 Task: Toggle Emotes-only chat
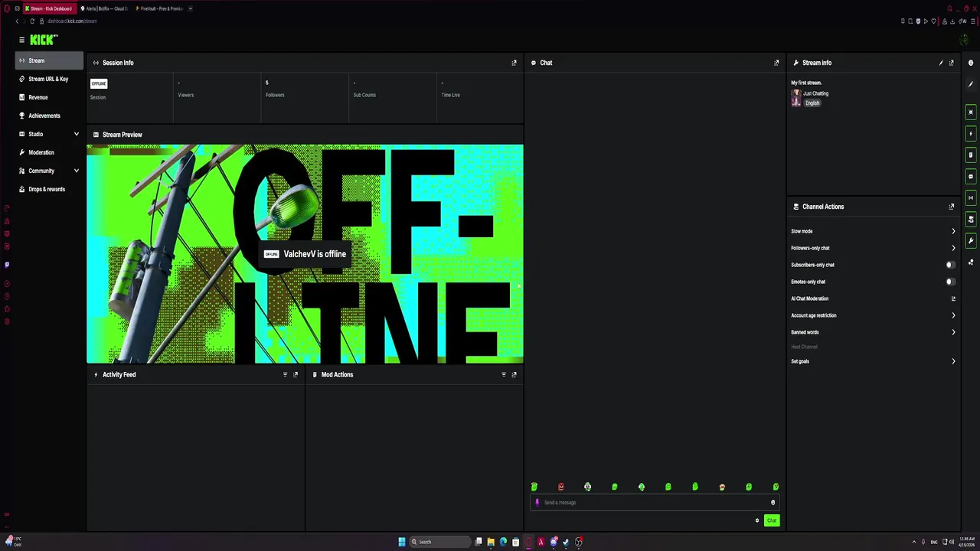pos(950,282)
